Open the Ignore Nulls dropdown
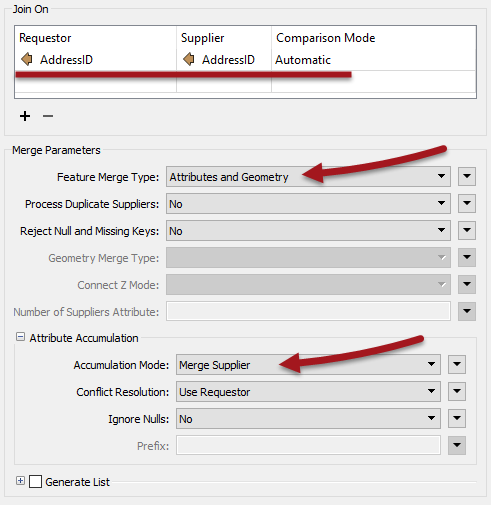 [x=308, y=419]
